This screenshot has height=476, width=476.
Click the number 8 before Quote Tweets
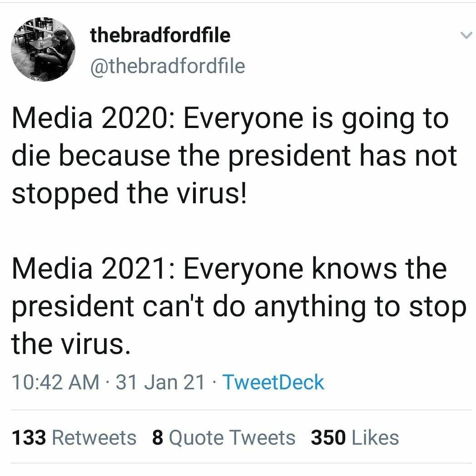pyautogui.click(x=158, y=438)
